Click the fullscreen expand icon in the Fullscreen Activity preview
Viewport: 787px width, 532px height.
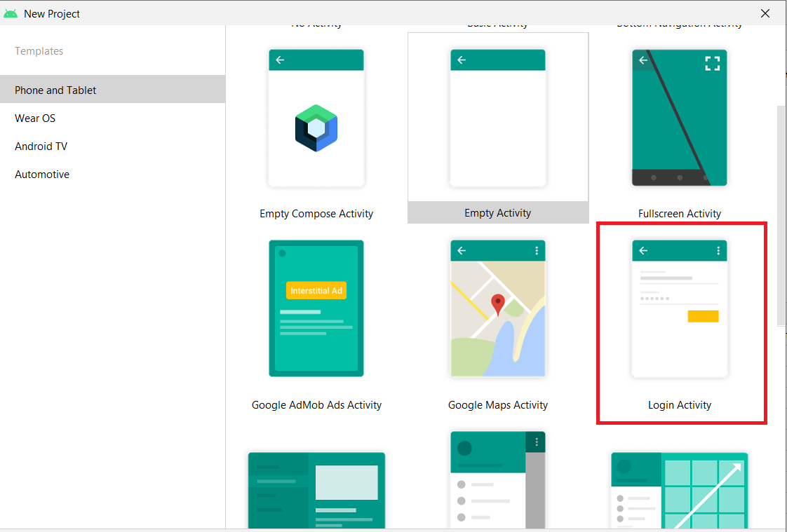tap(712, 63)
